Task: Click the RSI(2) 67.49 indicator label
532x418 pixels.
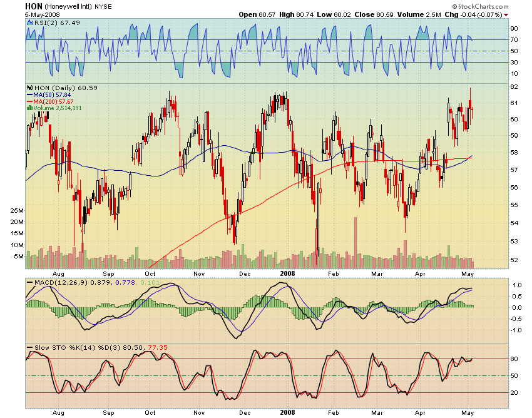Action: [x=57, y=23]
